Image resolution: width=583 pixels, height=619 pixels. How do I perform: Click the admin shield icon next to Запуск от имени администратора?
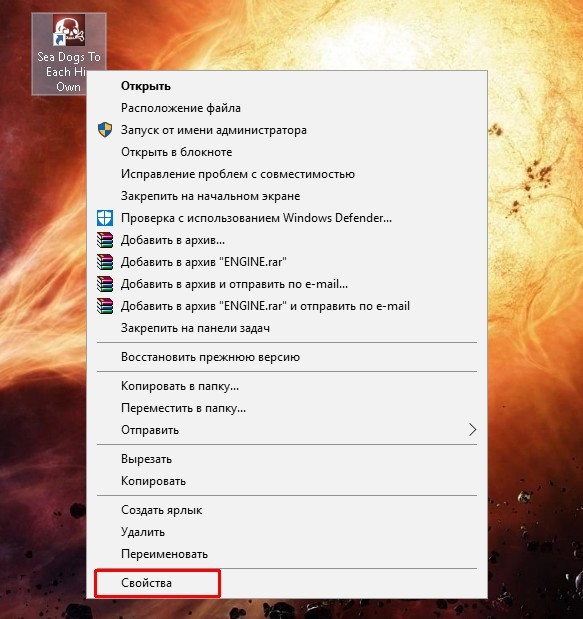tap(105, 130)
